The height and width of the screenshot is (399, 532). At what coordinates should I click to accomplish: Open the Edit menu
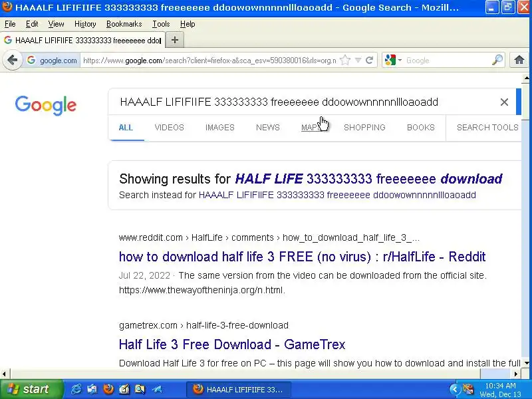[32, 24]
